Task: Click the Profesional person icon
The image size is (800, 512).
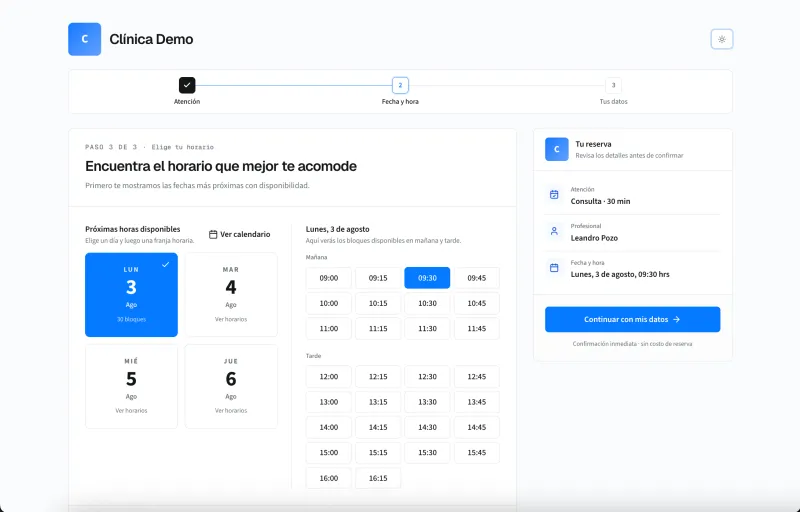Action: pyautogui.click(x=554, y=231)
